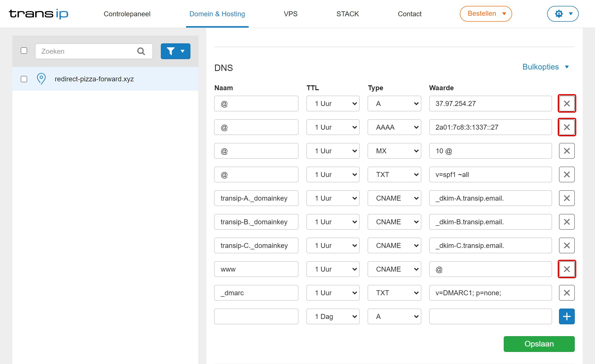Screen dimensions: 595x364
Task: Remove the AAAA record row
Action: click(567, 127)
